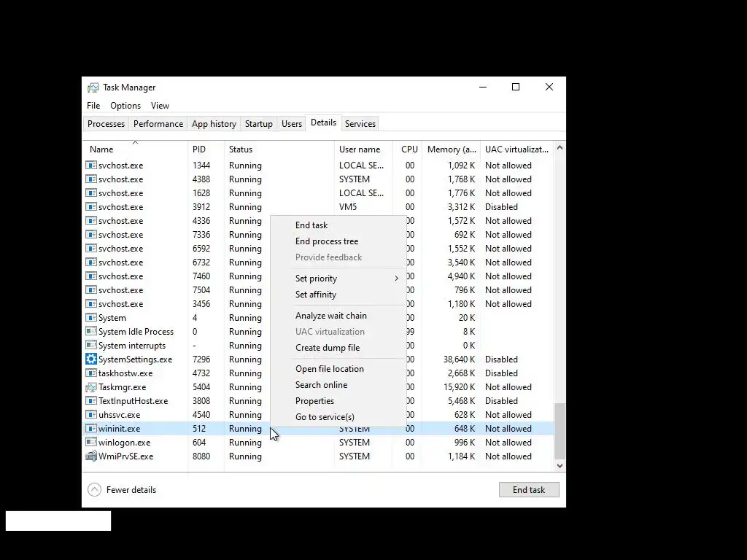Switch to the Processes tab
747x560 pixels.
(106, 124)
